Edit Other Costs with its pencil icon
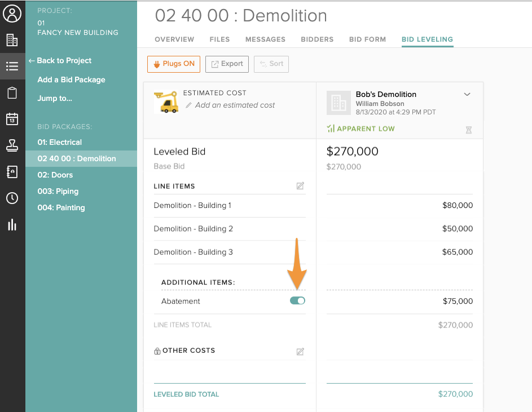 tap(300, 352)
